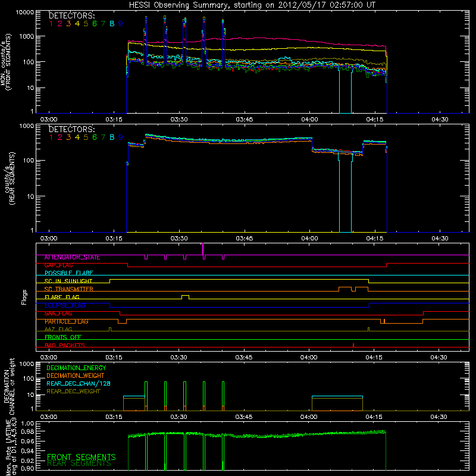Click the REAR SEGMENTS livetime legend label
This screenshot has height=476, width=476.
click(x=79, y=464)
